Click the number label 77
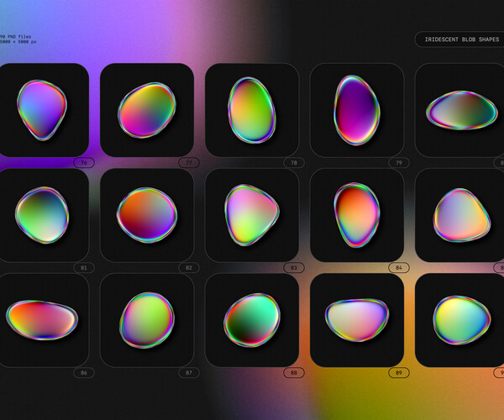The height and width of the screenshot is (420, 504). click(189, 163)
